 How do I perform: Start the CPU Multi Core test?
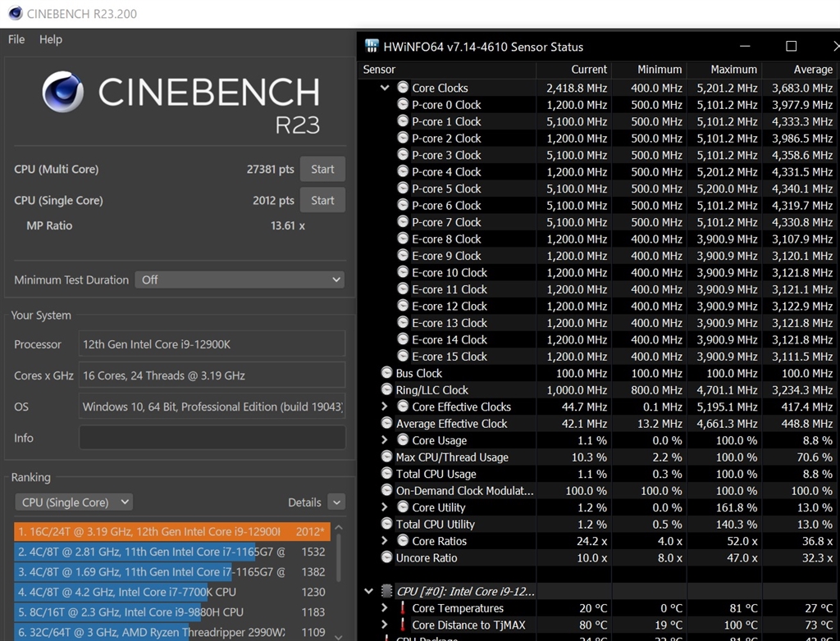coord(322,169)
